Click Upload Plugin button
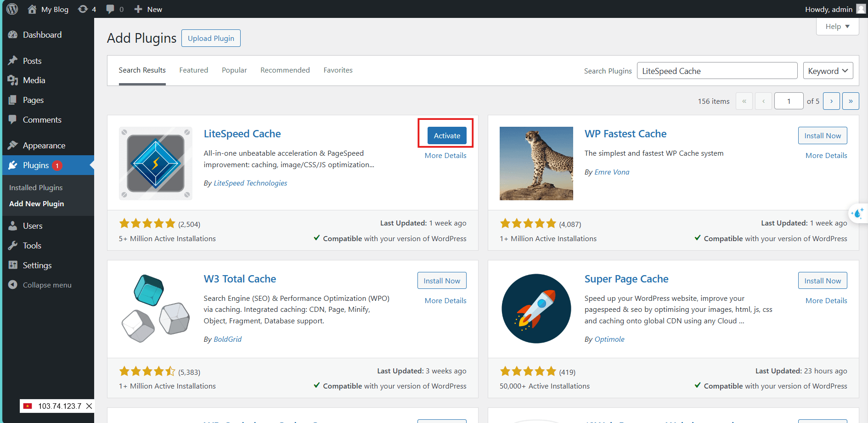 pos(211,38)
